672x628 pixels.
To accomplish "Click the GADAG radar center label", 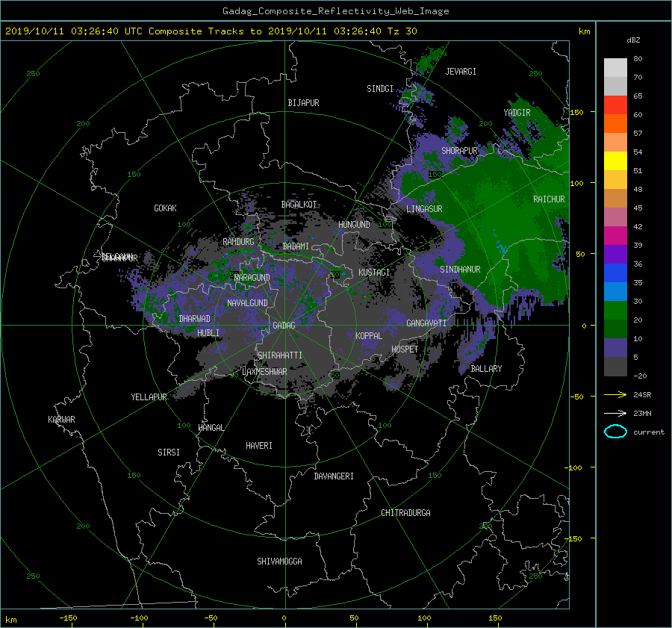I will click(284, 326).
